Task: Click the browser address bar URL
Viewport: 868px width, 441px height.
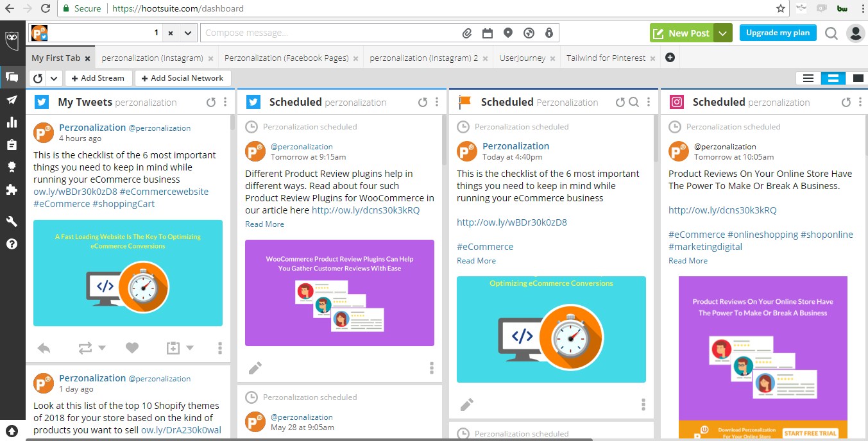Action: click(x=178, y=8)
